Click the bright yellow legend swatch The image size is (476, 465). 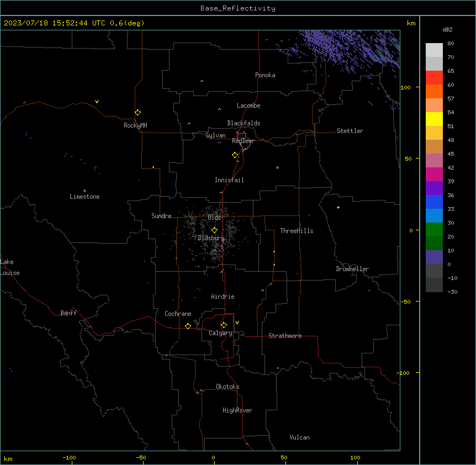(x=434, y=119)
